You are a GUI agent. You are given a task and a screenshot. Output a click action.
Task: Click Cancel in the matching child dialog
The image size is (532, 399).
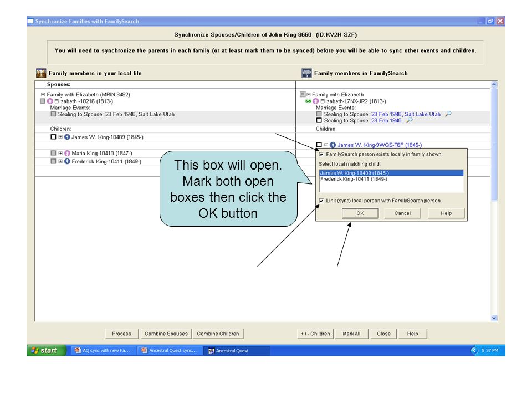click(402, 213)
